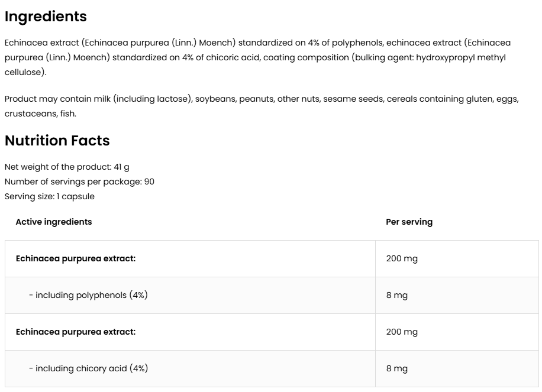
Task: Click the including chicory acid (4%) row label
Action: tap(88, 368)
